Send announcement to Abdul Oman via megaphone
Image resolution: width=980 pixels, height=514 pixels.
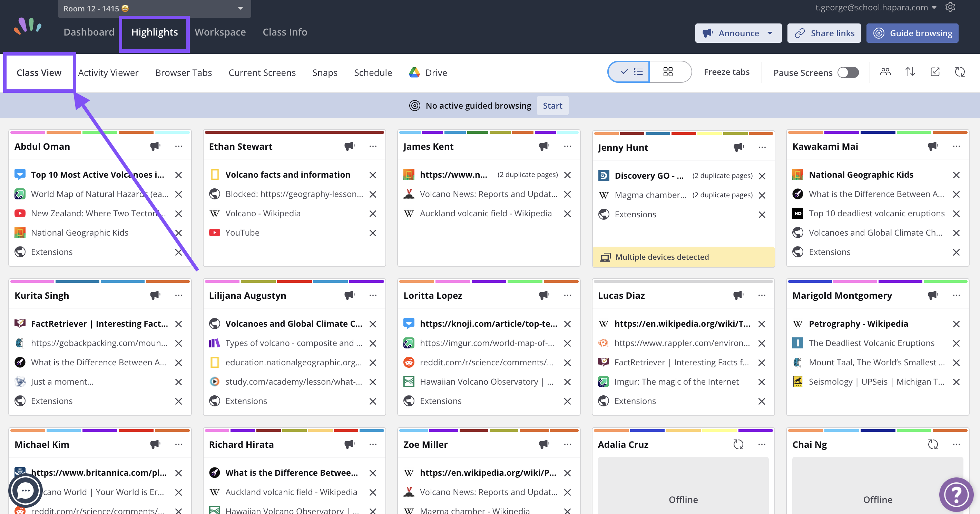[155, 146]
